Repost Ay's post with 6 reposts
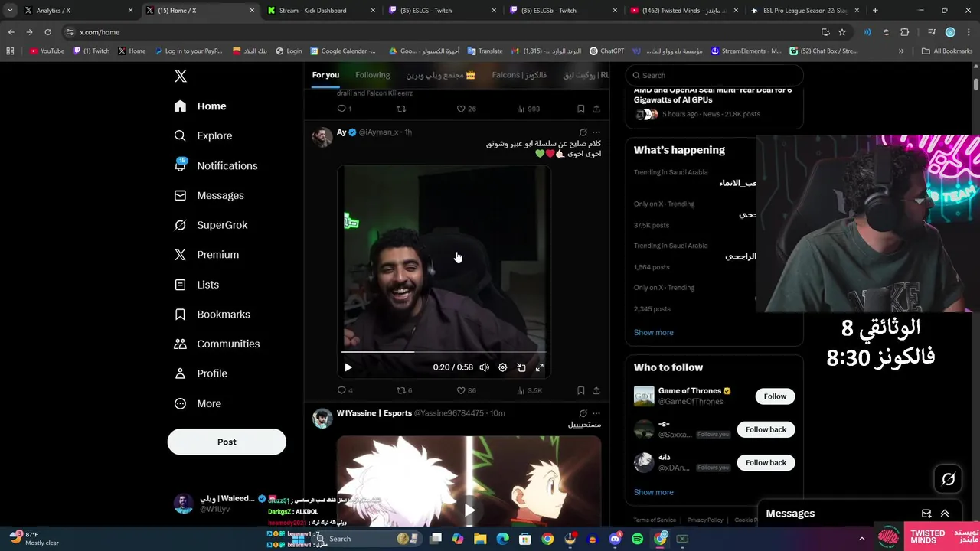 404,390
